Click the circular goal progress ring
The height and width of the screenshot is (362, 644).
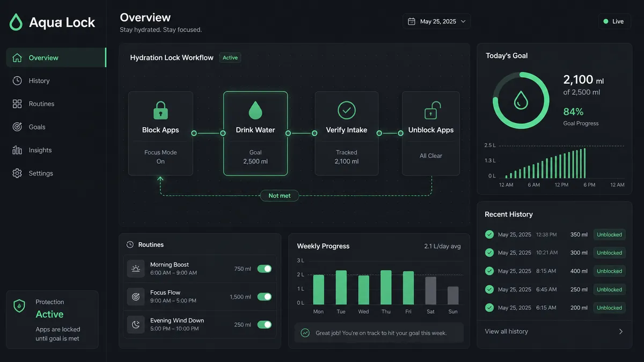[x=521, y=100]
